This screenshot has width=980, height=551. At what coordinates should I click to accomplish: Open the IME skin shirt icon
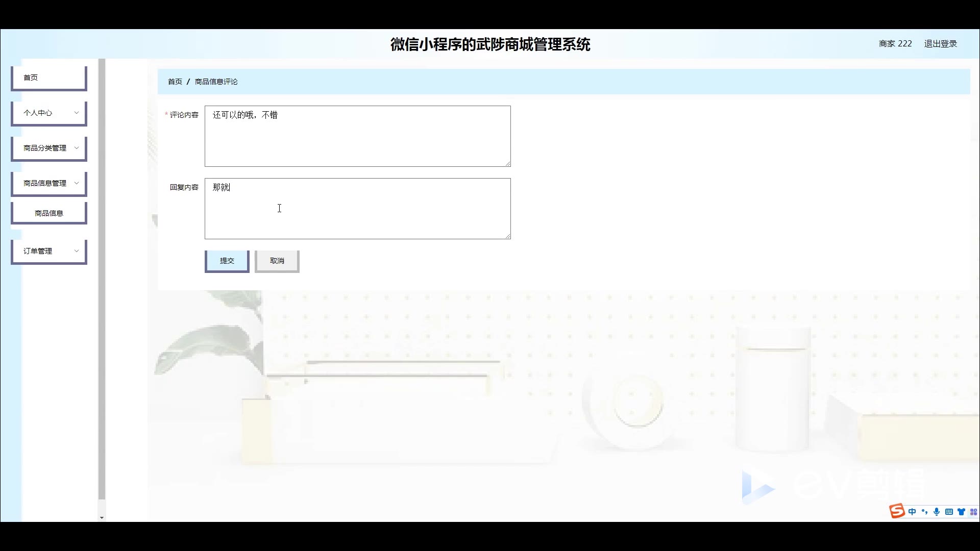point(961,512)
